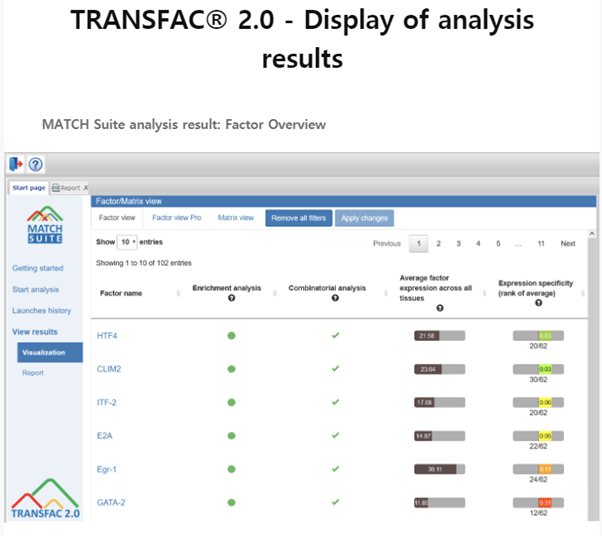This screenshot has height=536, width=602.
Task: Click CLIM2 expression specificity bar 0.03
Action: (538, 369)
